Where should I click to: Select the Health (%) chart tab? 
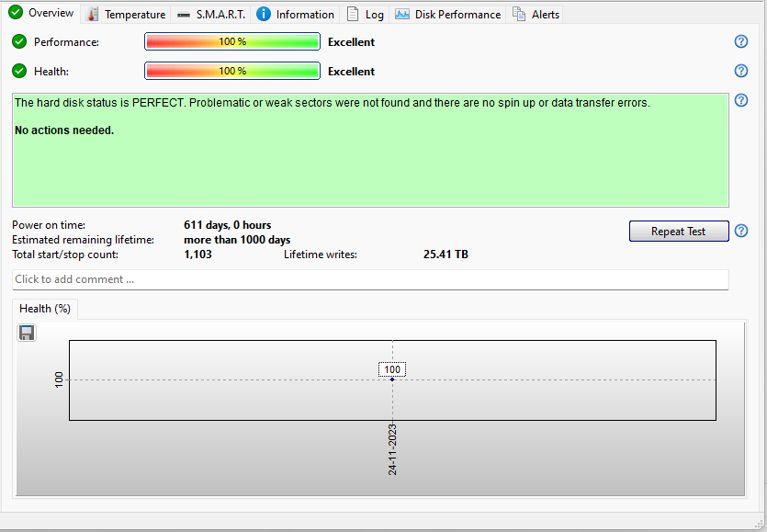tap(45, 309)
